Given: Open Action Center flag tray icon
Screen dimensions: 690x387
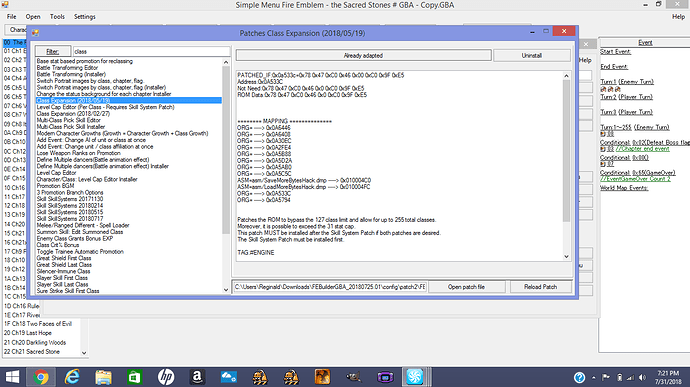Looking at the screenshot, I should coord(606,377).
